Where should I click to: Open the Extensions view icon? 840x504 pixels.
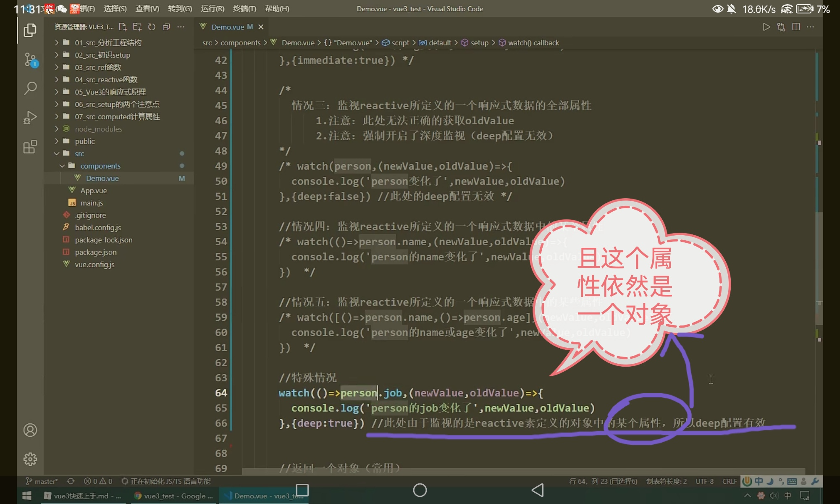tap(30, 147)
